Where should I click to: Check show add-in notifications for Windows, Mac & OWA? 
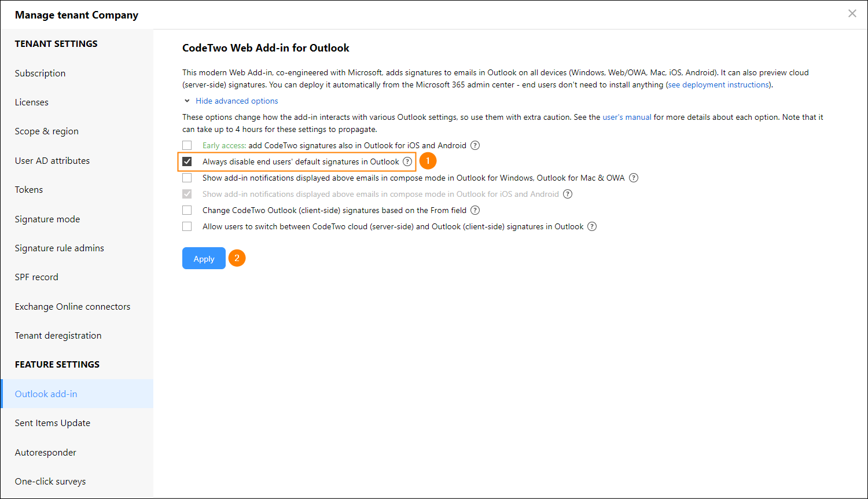point(187,178)
